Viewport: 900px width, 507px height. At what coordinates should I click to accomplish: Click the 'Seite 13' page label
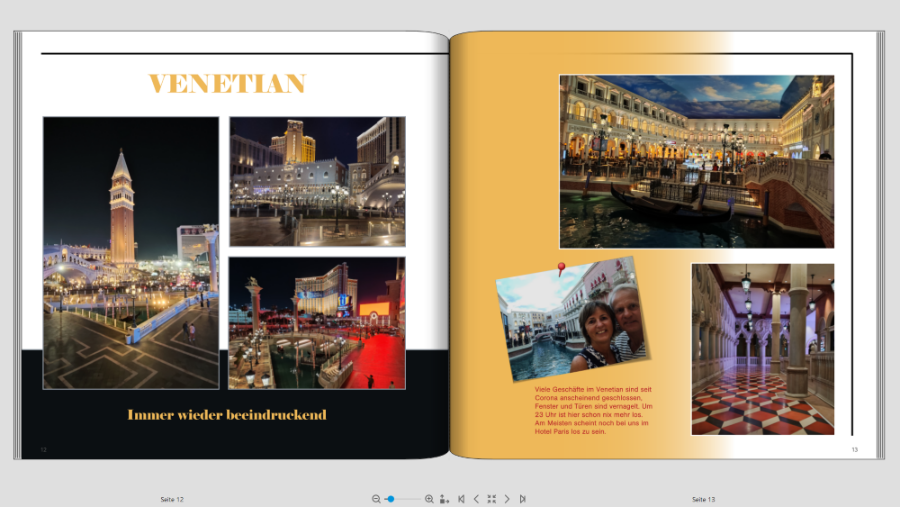(x=703, y=500)
